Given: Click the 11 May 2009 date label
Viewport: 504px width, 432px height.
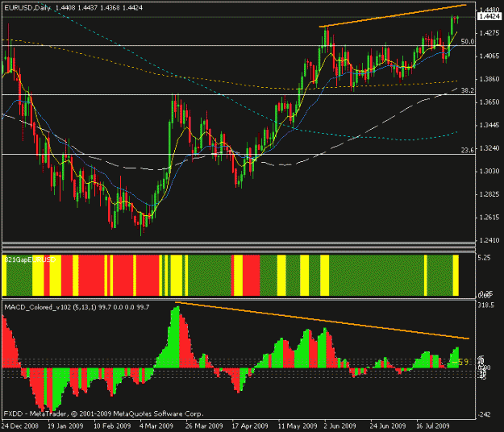Looking at the screenshot, I should (298, 426).
